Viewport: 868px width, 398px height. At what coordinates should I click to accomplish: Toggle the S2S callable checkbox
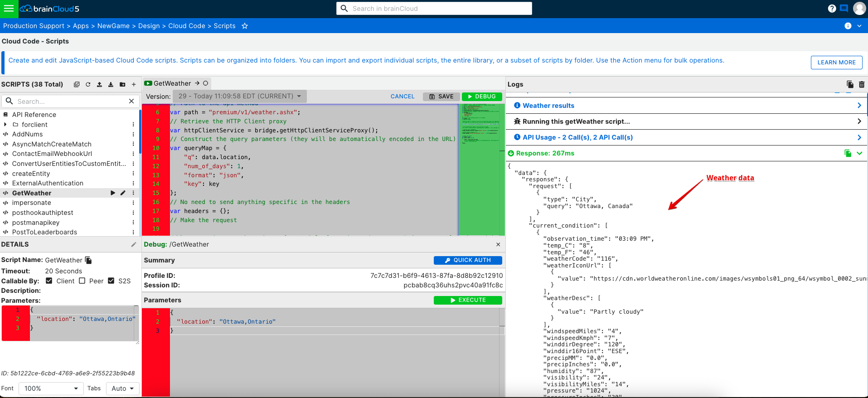pos(111,281)
